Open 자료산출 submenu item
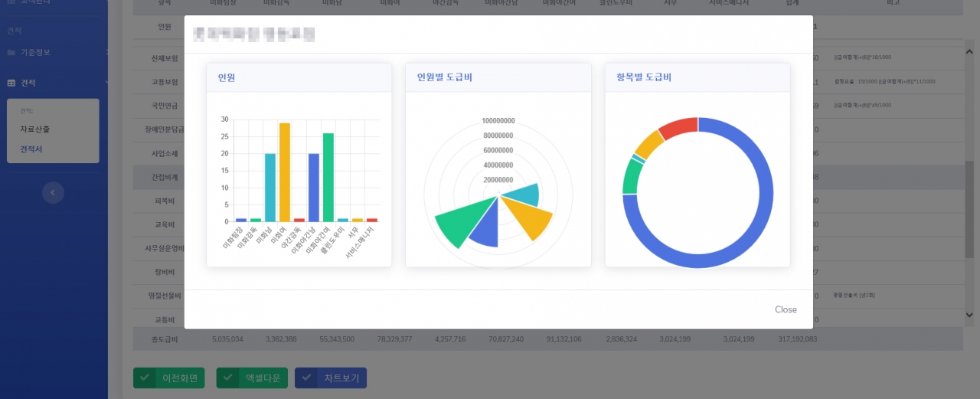The height and width of the screenshot is (399, 980). (x=35, y=129)
